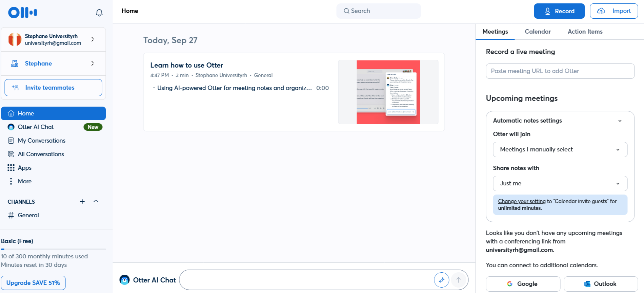Follow the 'Change your setting' link
Screen dimensions: 644x293
click(x=522, y=201)
